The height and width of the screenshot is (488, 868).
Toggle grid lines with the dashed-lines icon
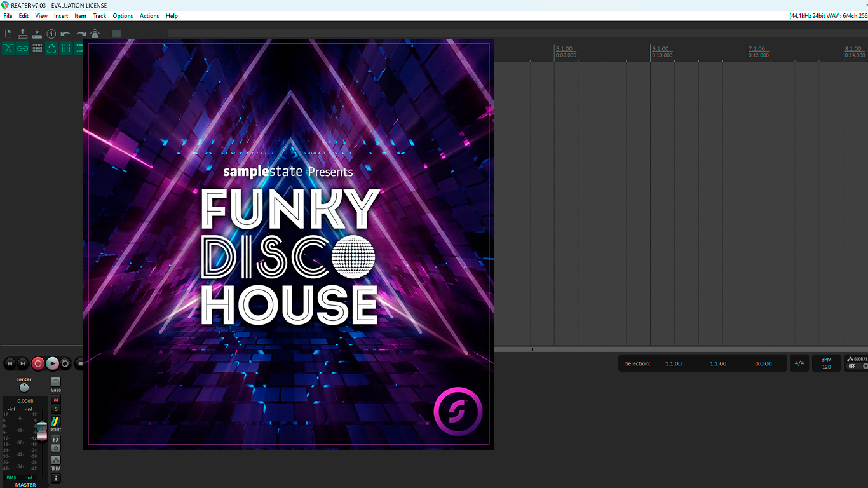(x=65, y=48)
